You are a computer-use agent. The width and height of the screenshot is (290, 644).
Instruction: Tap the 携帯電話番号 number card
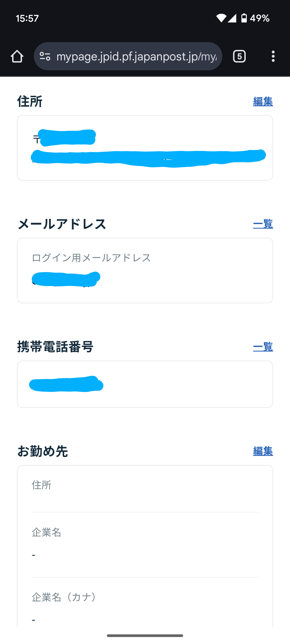(145, 384)
